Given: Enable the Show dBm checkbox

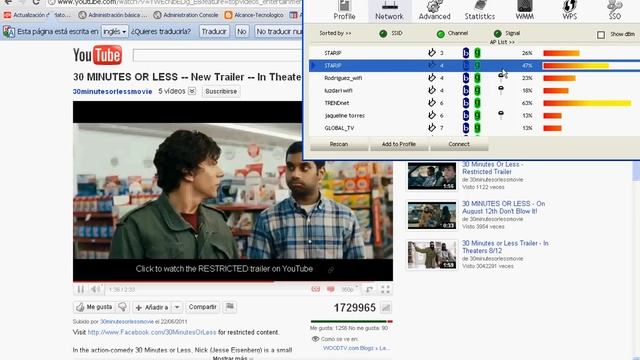Looking at the screenshot, I should click(x=601, y=35).
